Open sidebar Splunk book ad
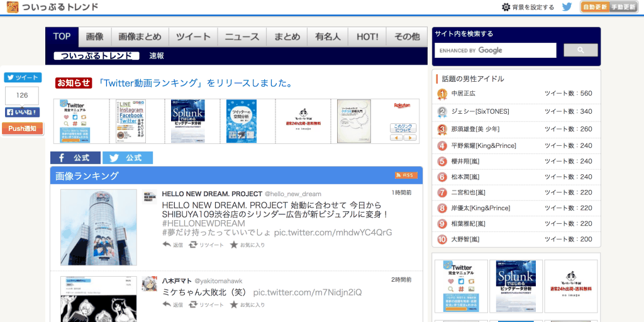This screenshot has height=322, width=644. [516, 286]
